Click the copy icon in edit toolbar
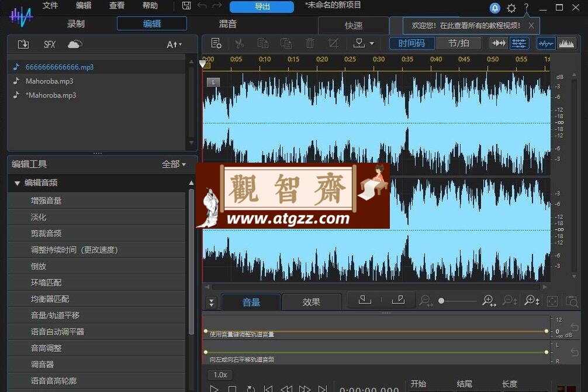Image resolution: width=588 pixels, height=392 pixels. 262,43
